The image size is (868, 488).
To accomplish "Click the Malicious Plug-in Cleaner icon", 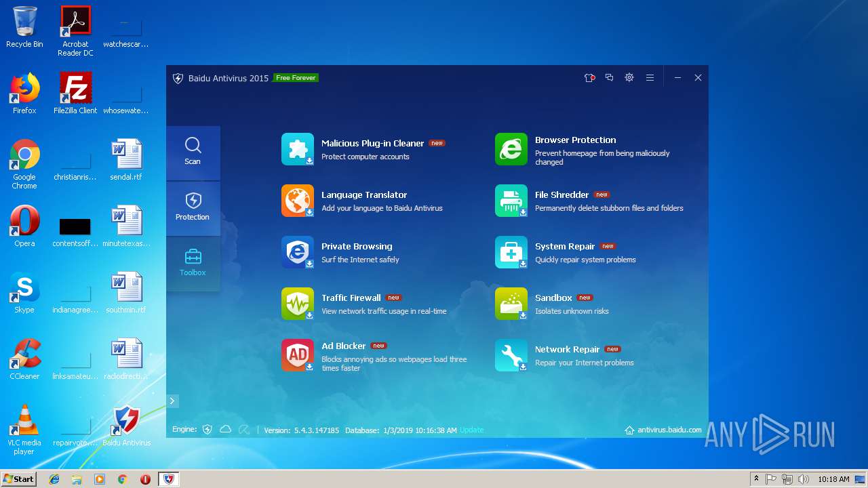I will pyautogui.click(x=298, y=149).
